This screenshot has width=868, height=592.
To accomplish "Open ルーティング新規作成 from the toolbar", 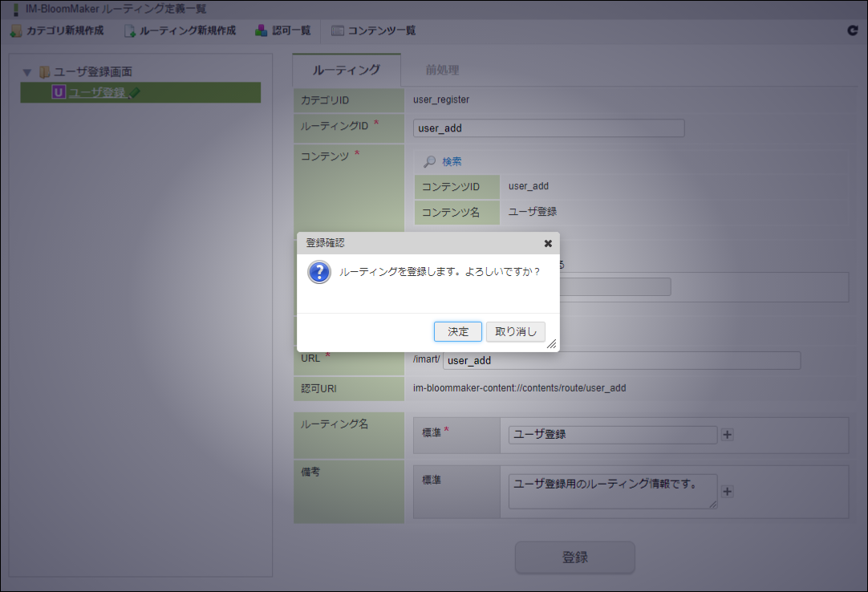I will 180,30.
